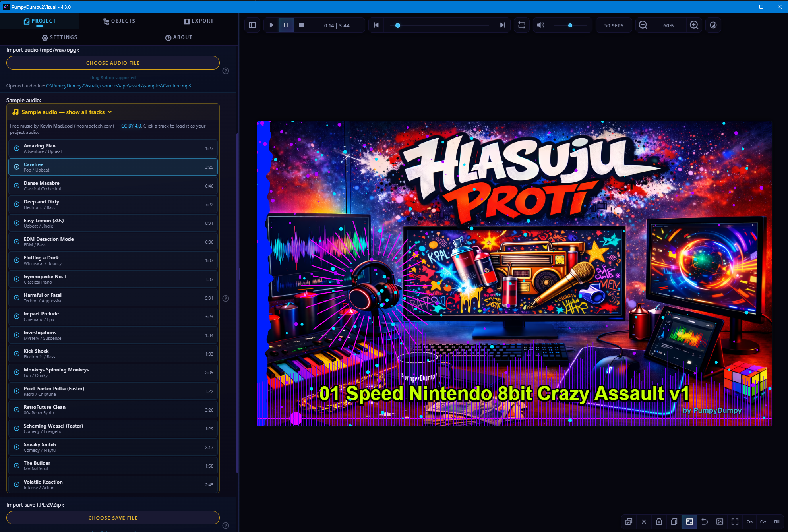Duplicate the selected object
This screenshot has width=788, height=532.
tap(674, 522)
